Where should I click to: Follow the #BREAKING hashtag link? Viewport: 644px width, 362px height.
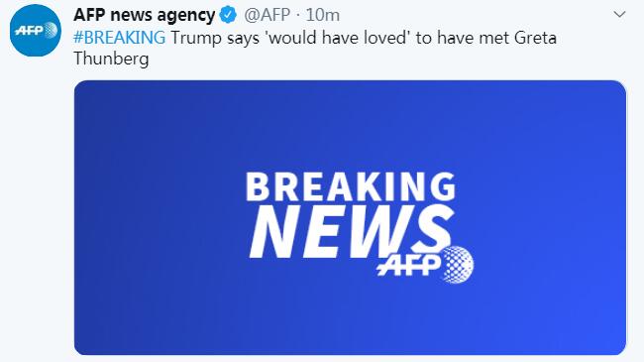[120, 38]
